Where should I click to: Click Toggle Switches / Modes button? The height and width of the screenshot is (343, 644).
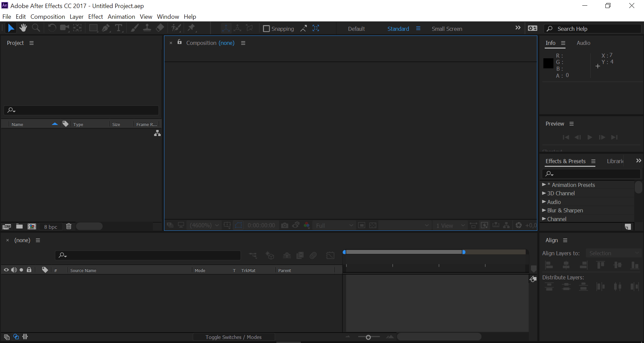[233, 337]
